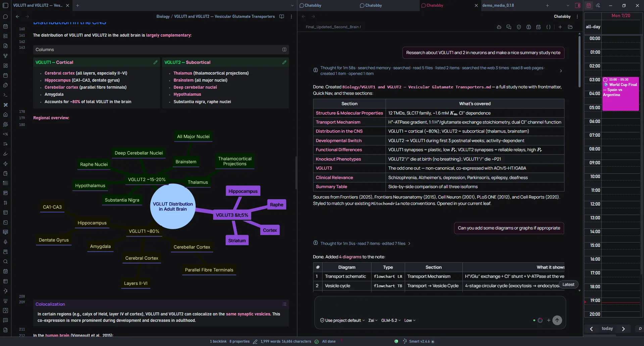Click today button in calendar
Screen dimensions: 644x346
pos(607,329)
